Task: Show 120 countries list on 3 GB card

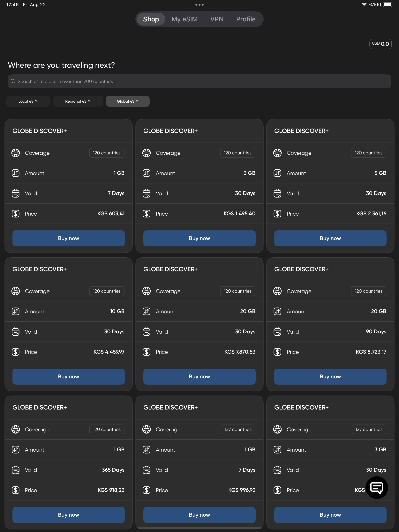Action: click(238, 153)
